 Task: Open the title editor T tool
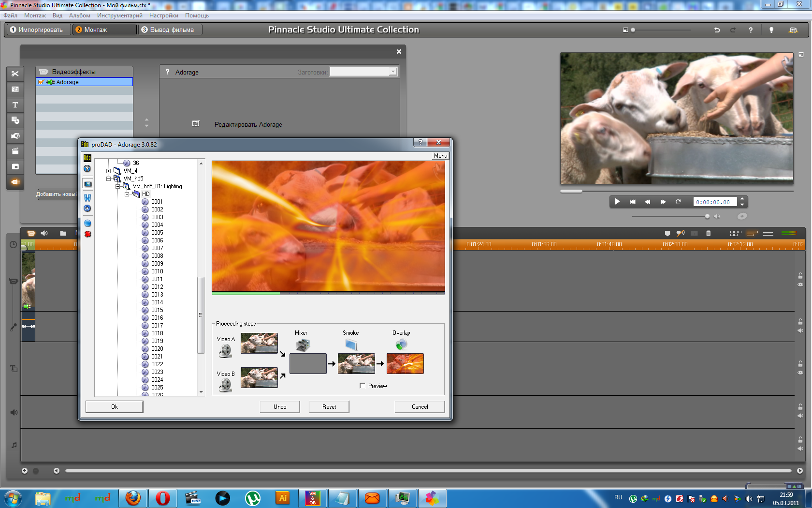click(15, 105)
